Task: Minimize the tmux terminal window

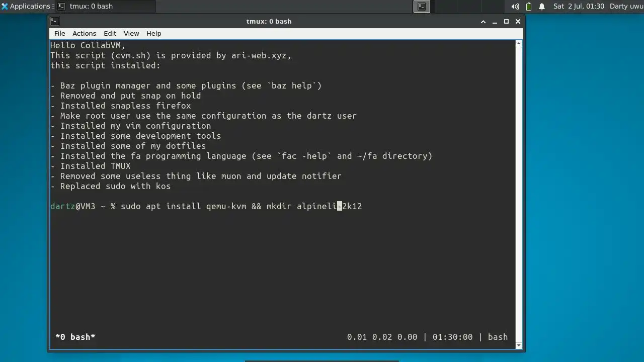Action: point(495,22)
